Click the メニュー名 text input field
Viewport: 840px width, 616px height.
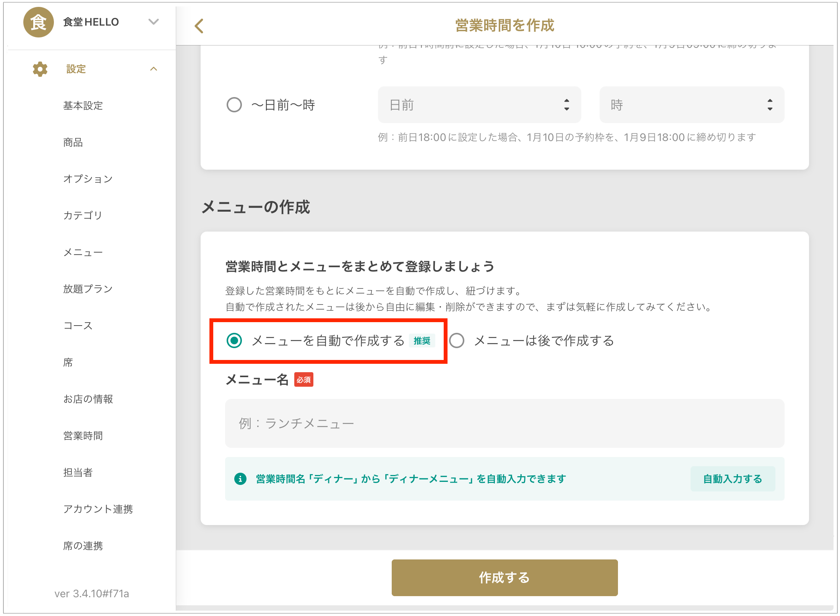[x=504, y=423]
